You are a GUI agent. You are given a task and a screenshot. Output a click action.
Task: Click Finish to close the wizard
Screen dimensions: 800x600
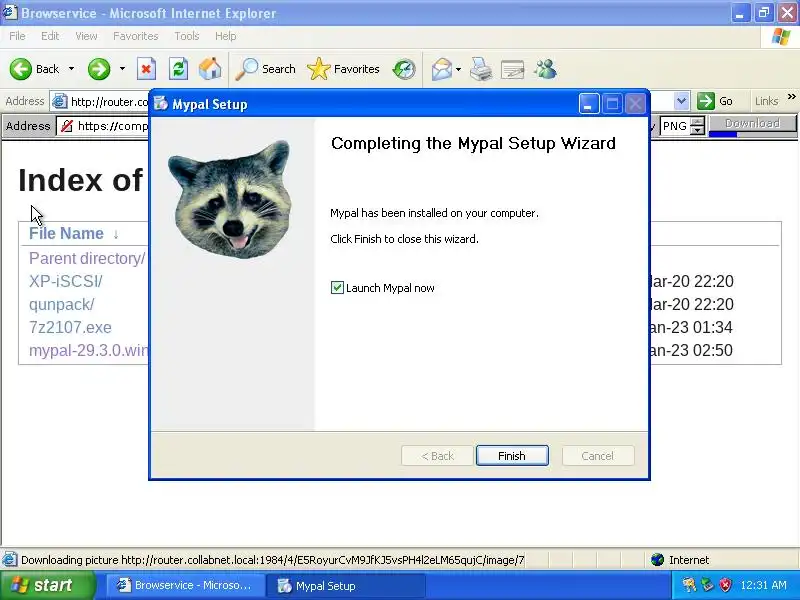pyautogui.click(x=512, y=456)
